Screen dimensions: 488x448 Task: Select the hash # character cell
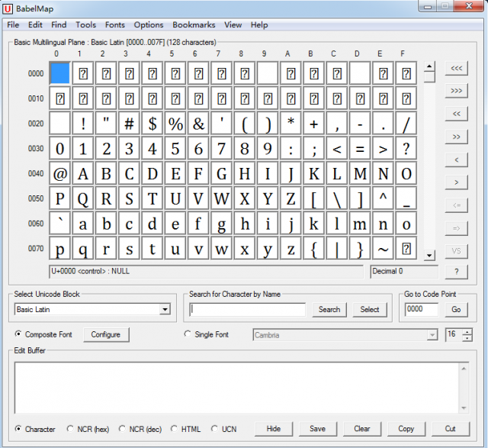pyautogui.click(x=129, y=124)
